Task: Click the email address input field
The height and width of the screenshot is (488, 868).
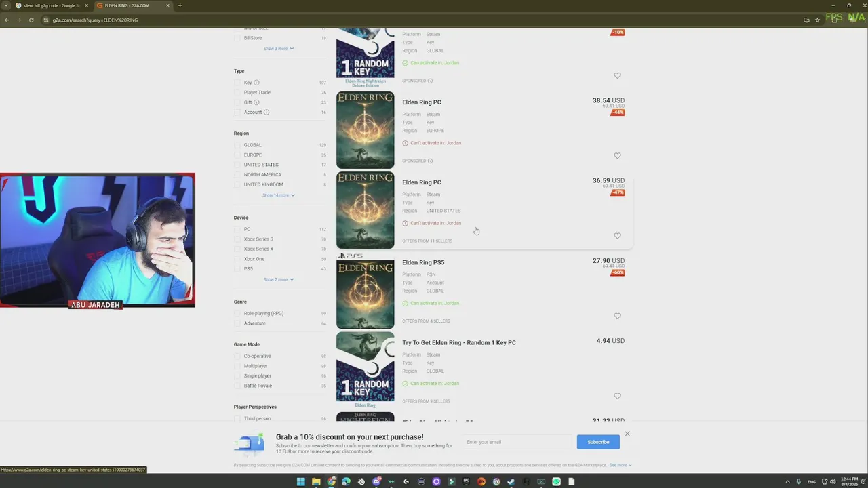Action: click(x=517, y=442)
